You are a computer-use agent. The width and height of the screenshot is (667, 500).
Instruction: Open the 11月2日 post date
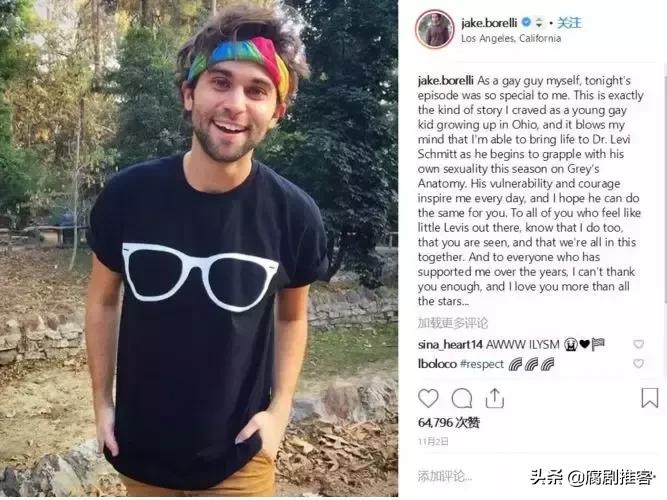coord(433,442)
